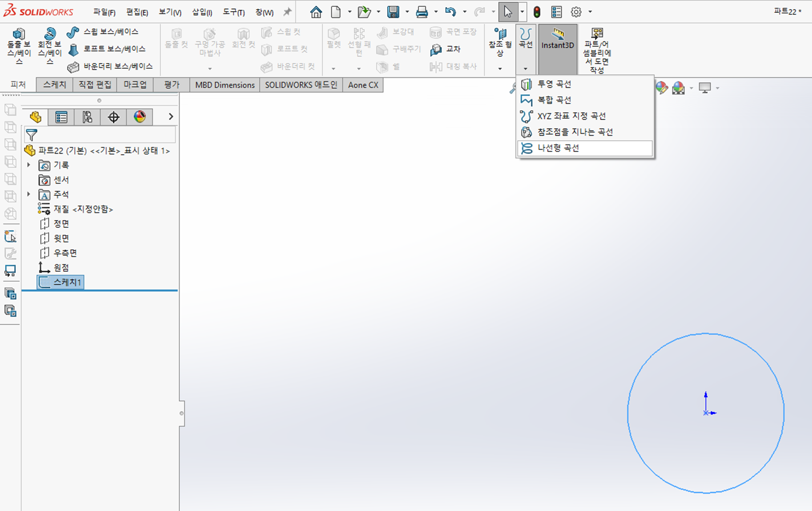812x511 pixels.
Task: Switch to the 스케치 tab
Action: click(x=55, y=85)
